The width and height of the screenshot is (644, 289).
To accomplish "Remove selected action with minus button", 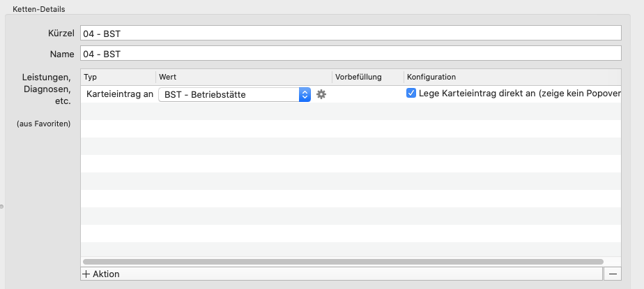I will click(613, 274).
